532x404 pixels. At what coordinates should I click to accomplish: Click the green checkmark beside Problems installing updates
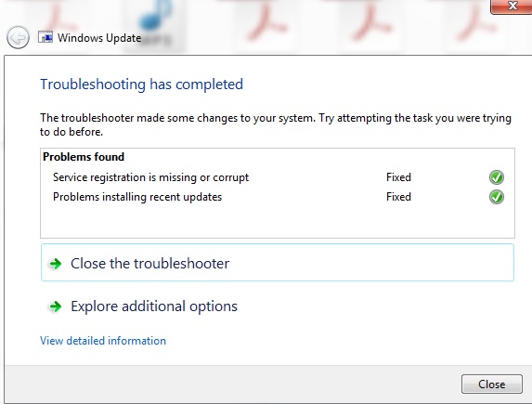pos(497,197)
